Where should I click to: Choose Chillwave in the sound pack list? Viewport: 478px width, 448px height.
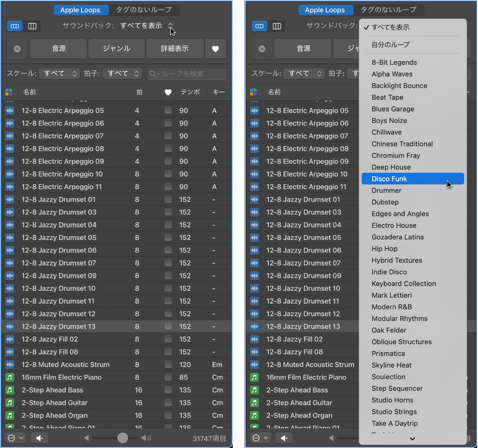point(386,132)
